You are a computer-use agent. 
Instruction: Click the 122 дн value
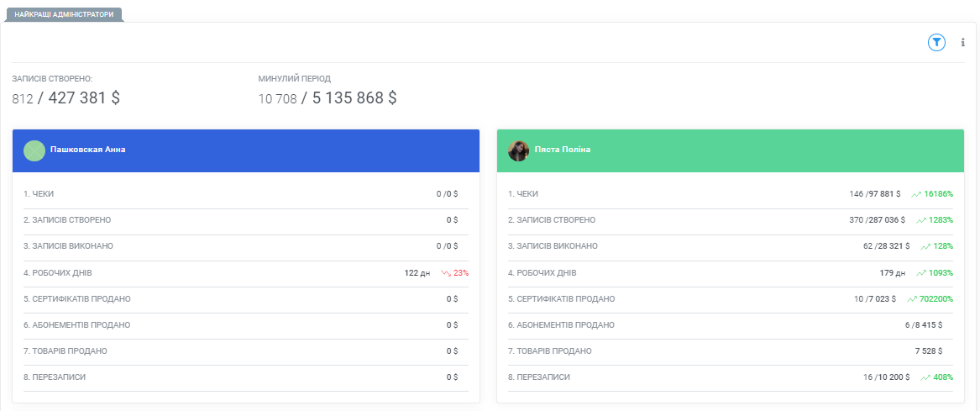(x=417, y=273)
